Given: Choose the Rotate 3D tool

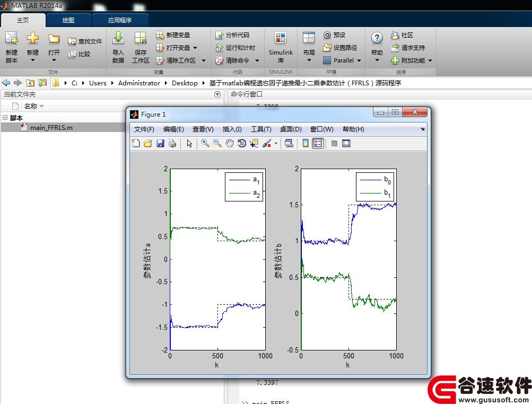Looking at the screenshot, I should click(x=242, y=143).
